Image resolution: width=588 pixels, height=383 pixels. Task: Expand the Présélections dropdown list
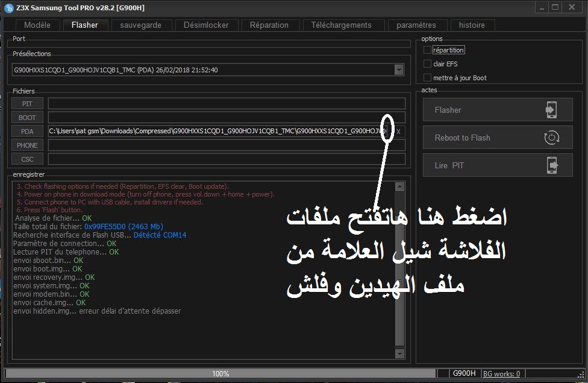(x=399, y=70)
